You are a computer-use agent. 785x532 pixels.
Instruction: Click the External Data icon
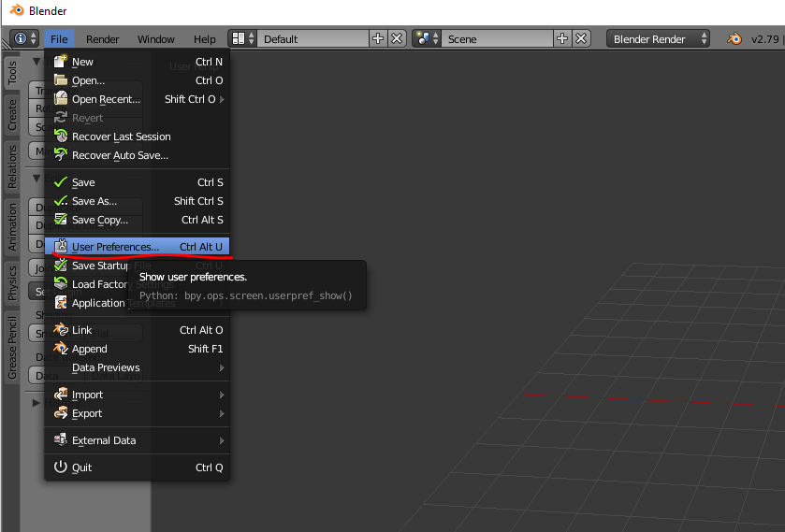61,440
